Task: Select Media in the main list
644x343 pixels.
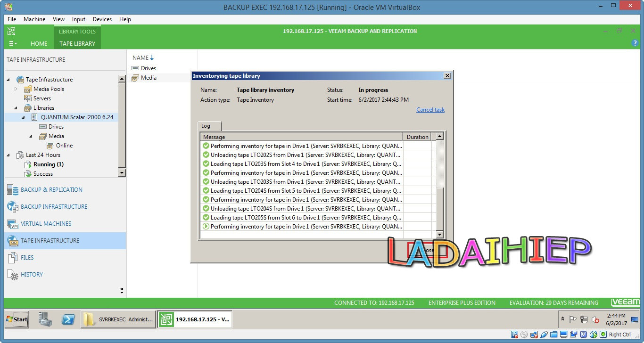Action: (x=148, y=78)
